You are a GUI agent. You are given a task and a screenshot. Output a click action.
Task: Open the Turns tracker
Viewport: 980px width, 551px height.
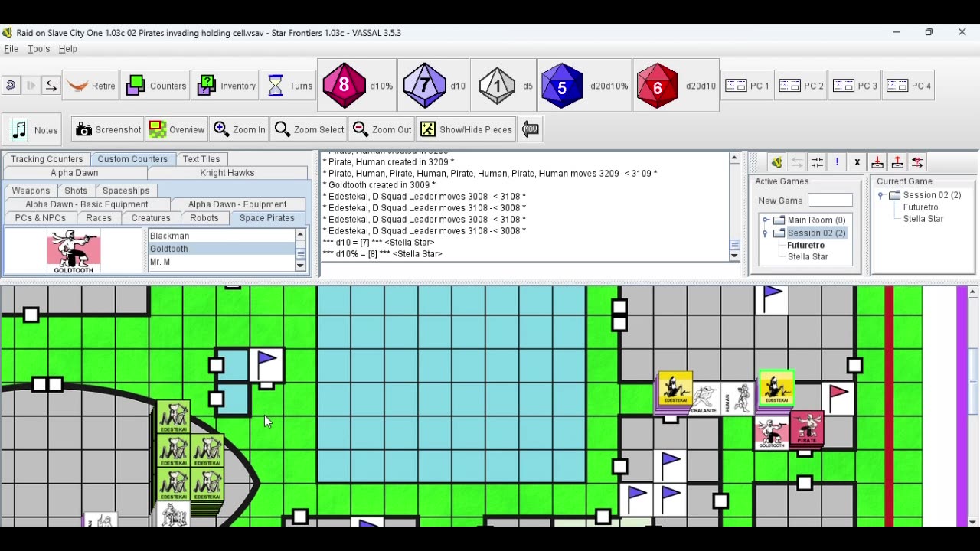click(x=289, y=86)
